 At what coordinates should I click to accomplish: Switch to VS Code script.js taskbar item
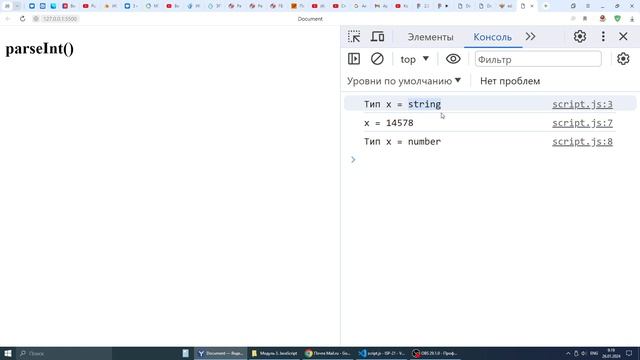382,353
